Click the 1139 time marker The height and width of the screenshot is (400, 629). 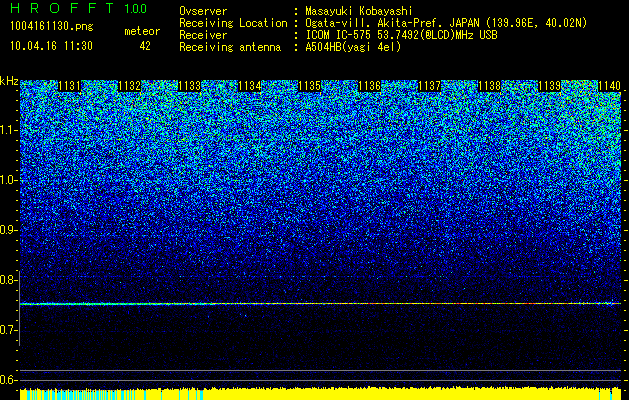click(549, 86)
